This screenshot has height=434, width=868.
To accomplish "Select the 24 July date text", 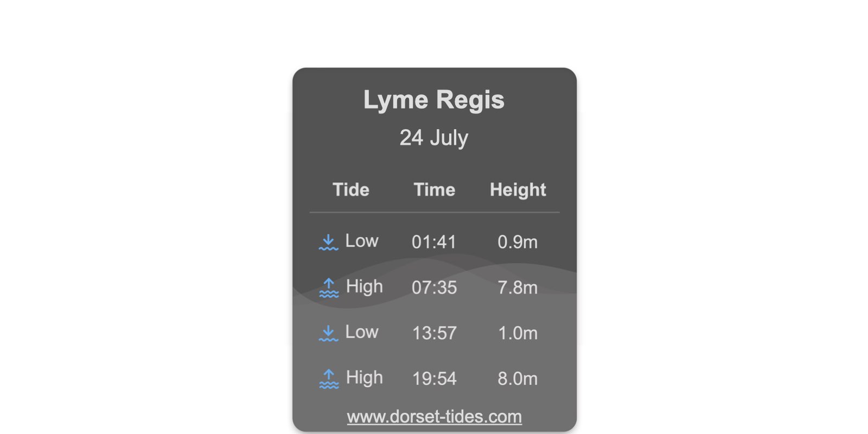I will (x=434, y=138).
